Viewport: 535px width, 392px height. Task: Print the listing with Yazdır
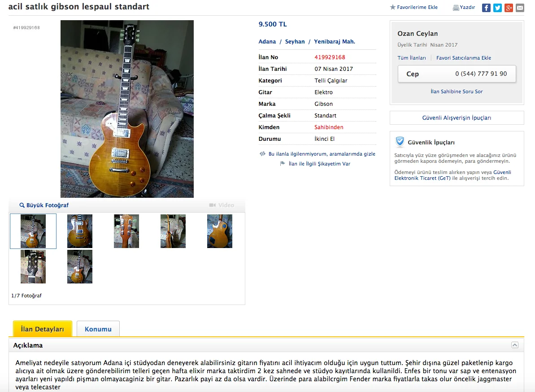pyautogui.click(x=464, y=7)
